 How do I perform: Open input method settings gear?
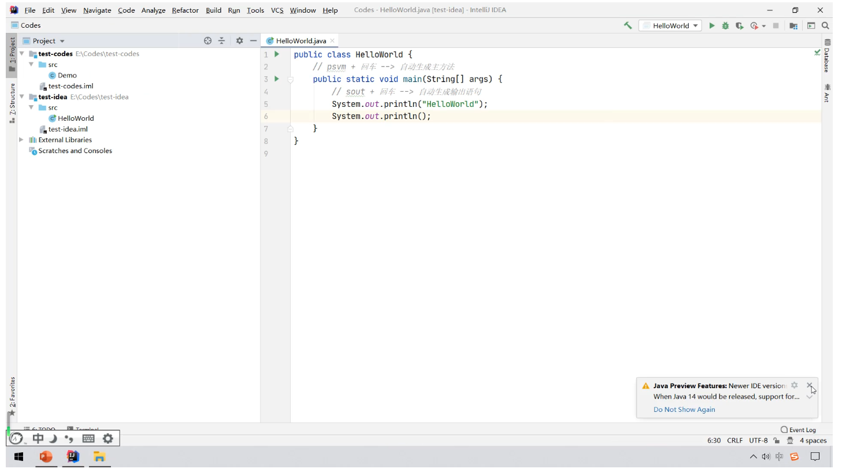click(x=108, y=438)
